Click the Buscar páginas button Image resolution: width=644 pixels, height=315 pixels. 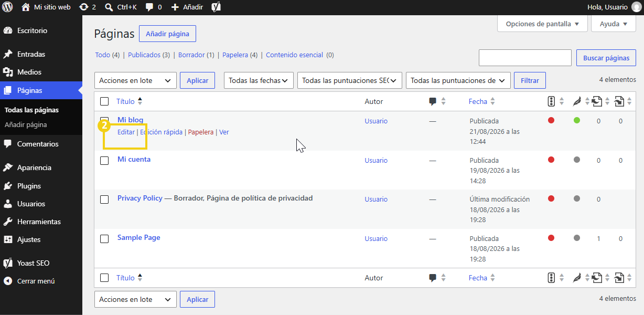click(x=606, y=58)
